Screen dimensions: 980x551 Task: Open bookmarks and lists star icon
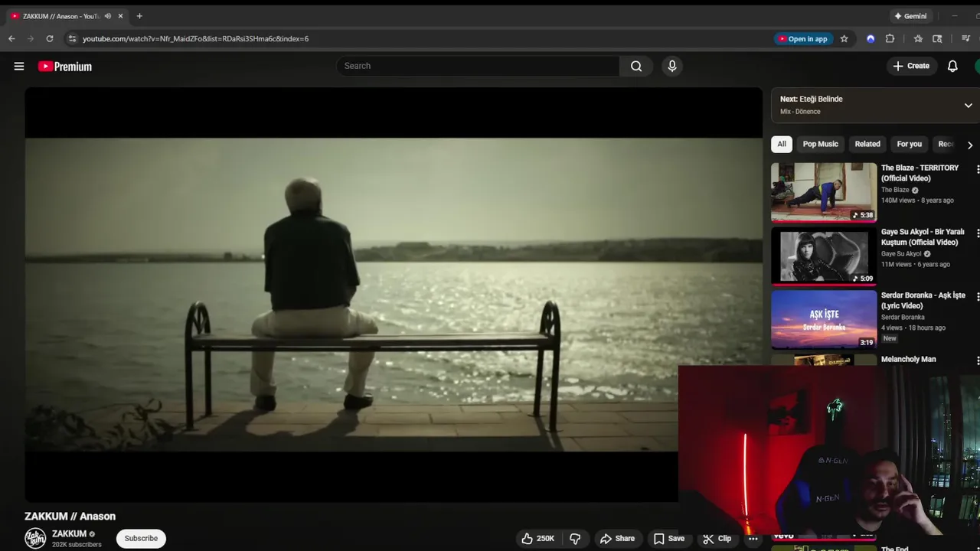(918, 39)
